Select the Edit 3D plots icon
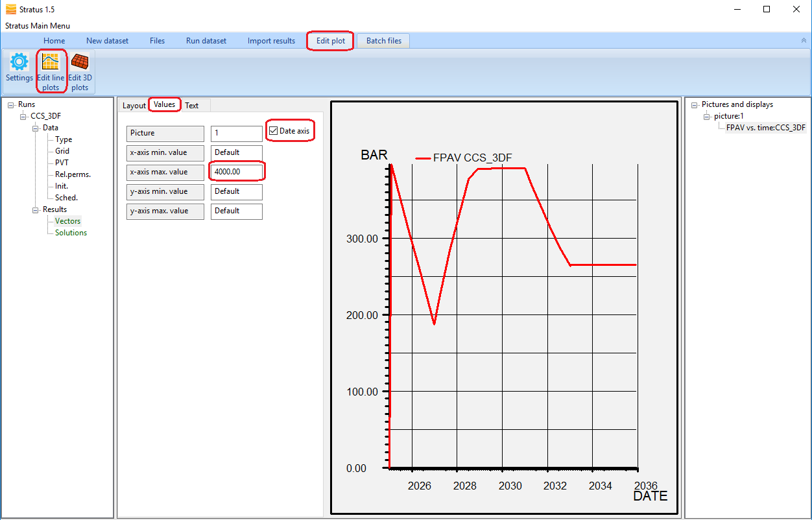Screen dimensions: 812x520 click(80, 62)
